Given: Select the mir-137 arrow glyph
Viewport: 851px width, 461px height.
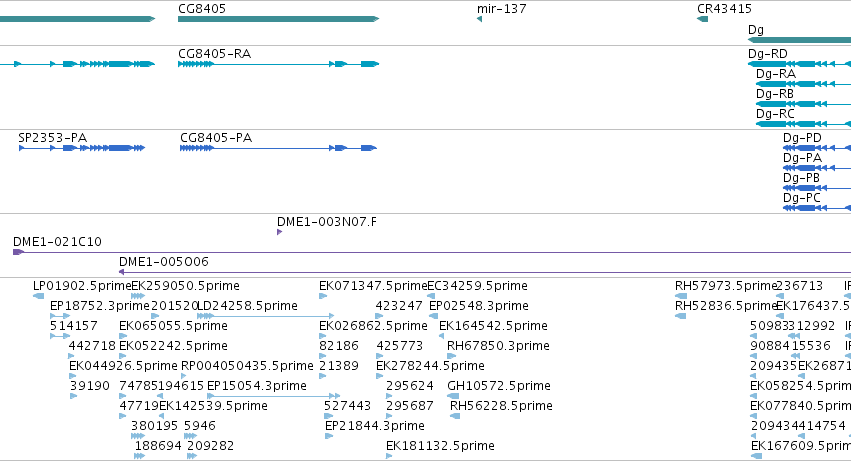Looking at the screenshot, I should 479,19.
